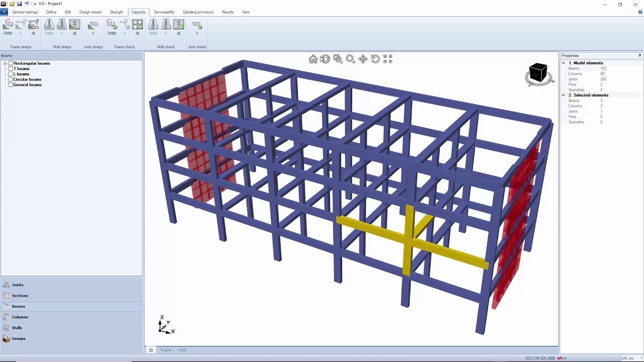This screenshot has height=362, width=644.
Task: Pin the Properties panel
Action: pyautogui.click(x=640, y=55)
